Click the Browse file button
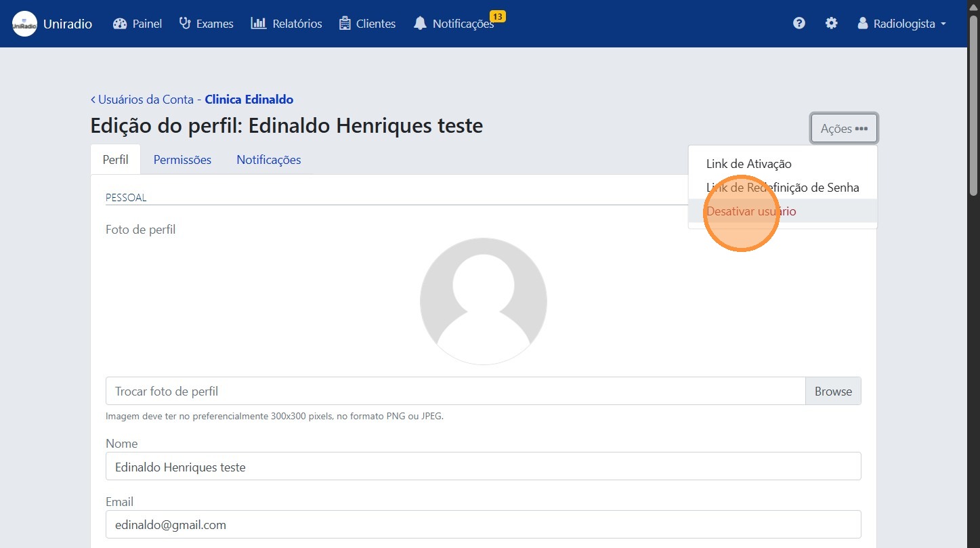 (832, 391)
